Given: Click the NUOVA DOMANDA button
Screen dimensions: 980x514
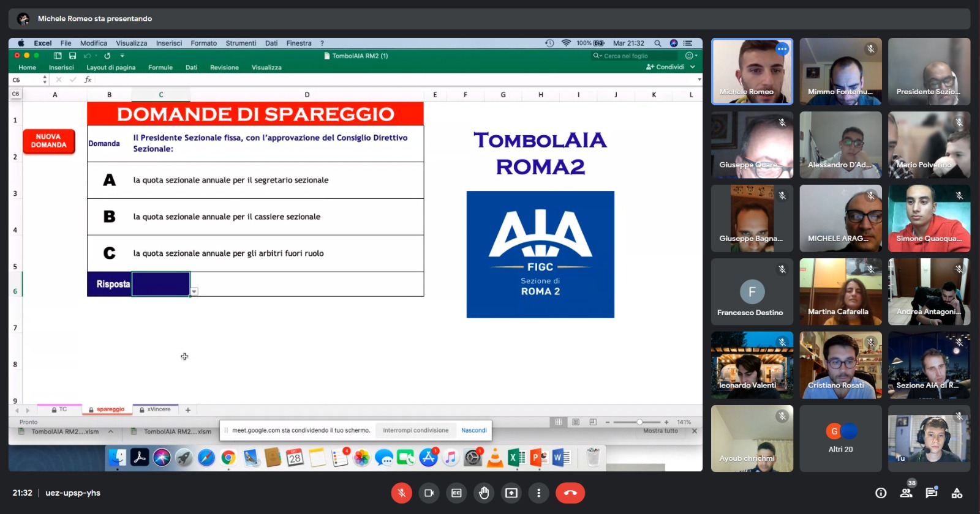Looking at the screenshot, I should click(49, 141).
